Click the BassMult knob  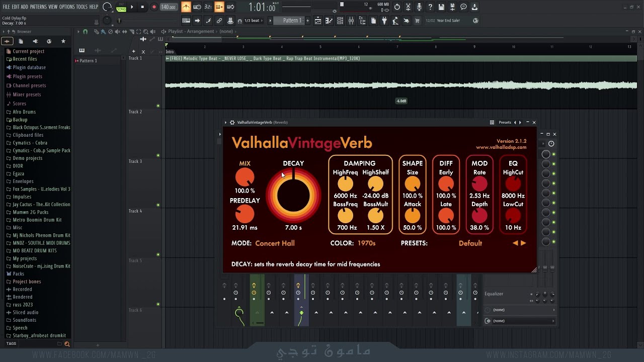click(x=375, y=216)
